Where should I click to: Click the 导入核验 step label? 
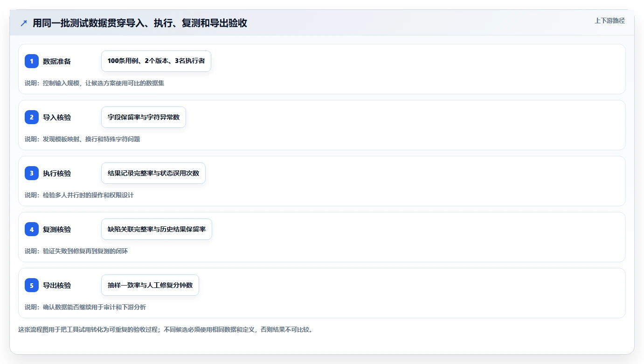pos(57,117)
